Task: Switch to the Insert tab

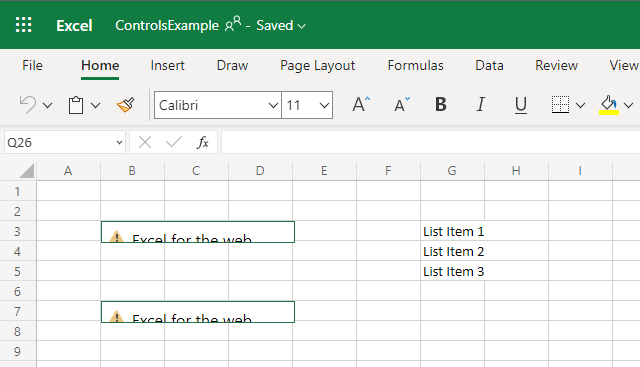Action: 167,65
